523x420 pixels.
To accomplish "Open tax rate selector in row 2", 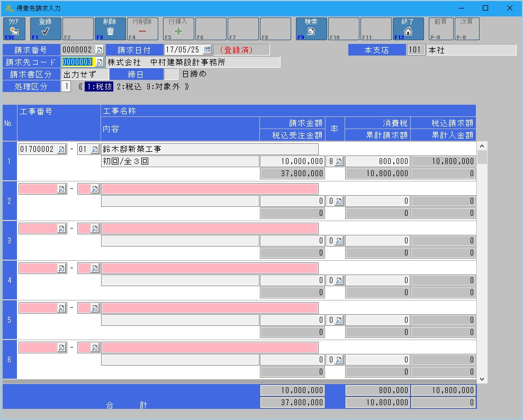I will coord(339,201).
